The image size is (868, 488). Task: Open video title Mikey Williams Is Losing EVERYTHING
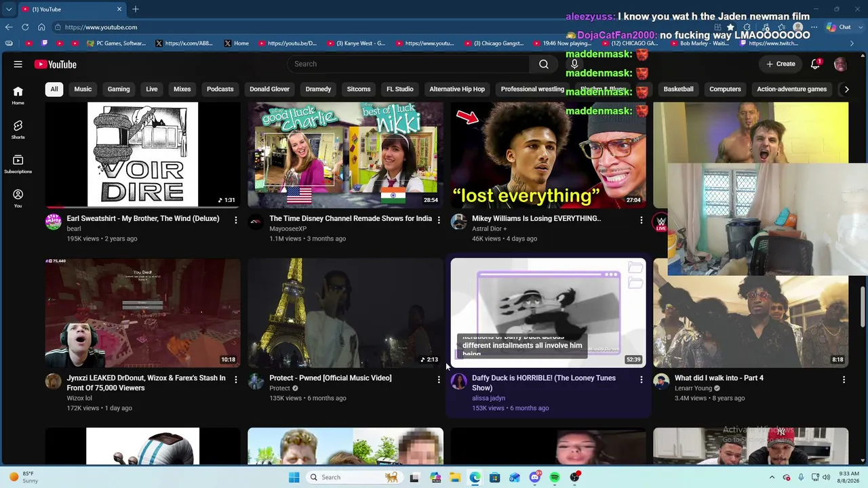click(536, 219)
